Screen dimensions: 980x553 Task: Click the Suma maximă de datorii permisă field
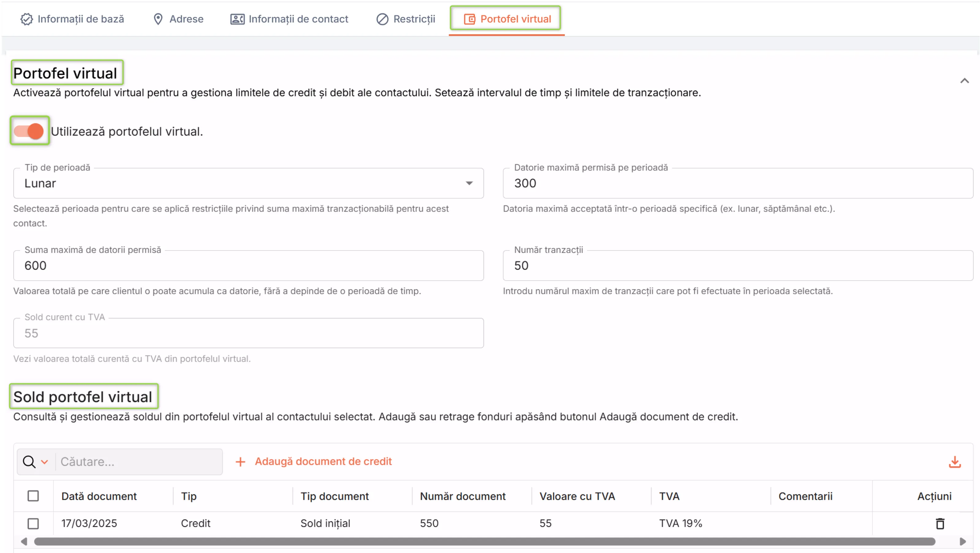pos(249,265)
